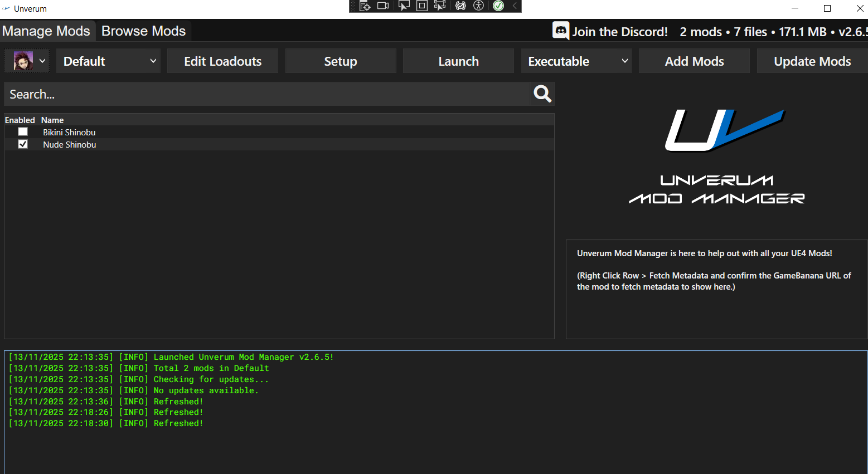Viewport: 868px width, 474px height.
Task: Select the Nude Shinobu mod row
Action: coord(279,144)
